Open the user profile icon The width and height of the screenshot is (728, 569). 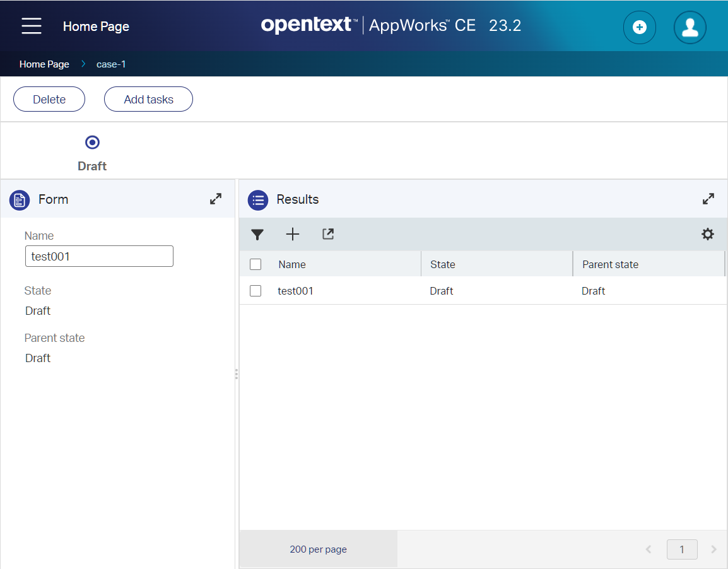[x=690, y=27]
